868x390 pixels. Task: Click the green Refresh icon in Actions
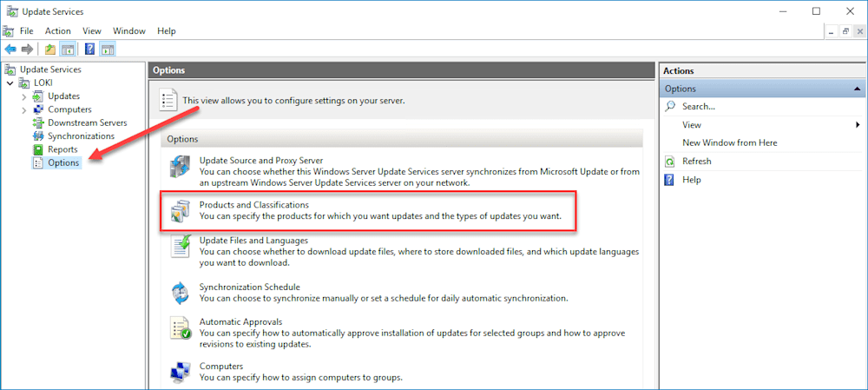670,162
